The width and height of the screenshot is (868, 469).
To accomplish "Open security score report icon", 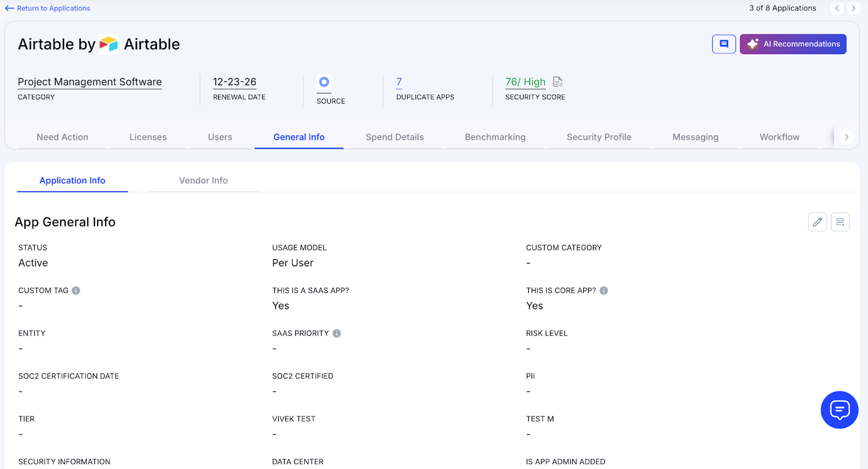I will tap(558, 82).
